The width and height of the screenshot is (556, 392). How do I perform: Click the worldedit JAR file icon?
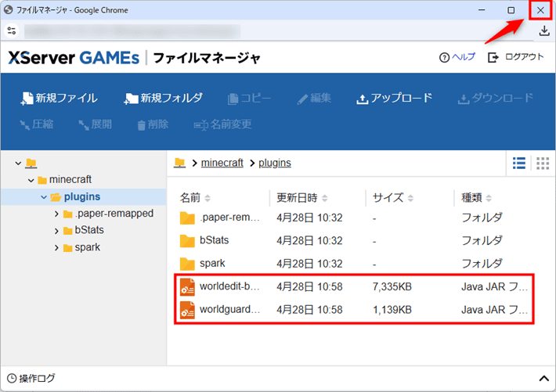click(x=187, y=286)
